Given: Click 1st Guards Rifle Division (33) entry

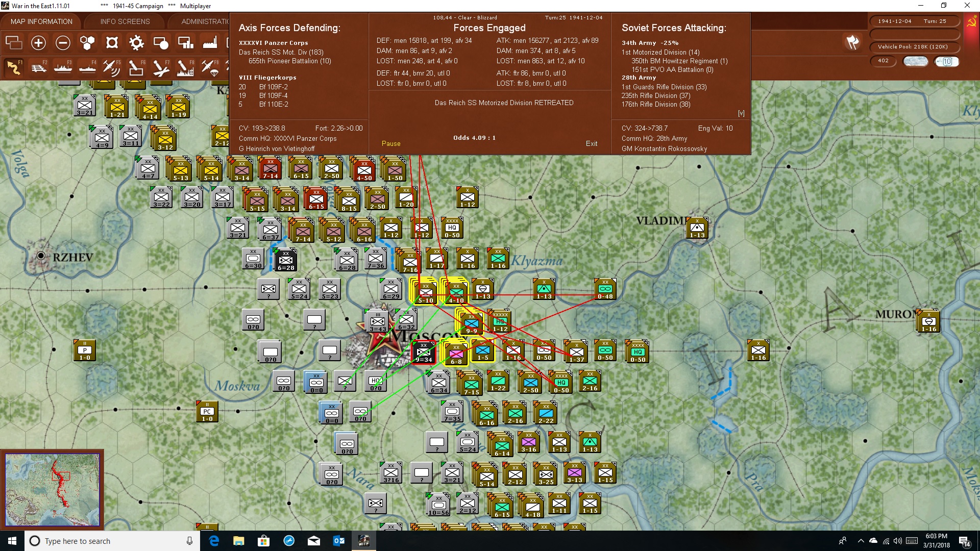Looking at the screenshot, I should (x=664, y=87).
